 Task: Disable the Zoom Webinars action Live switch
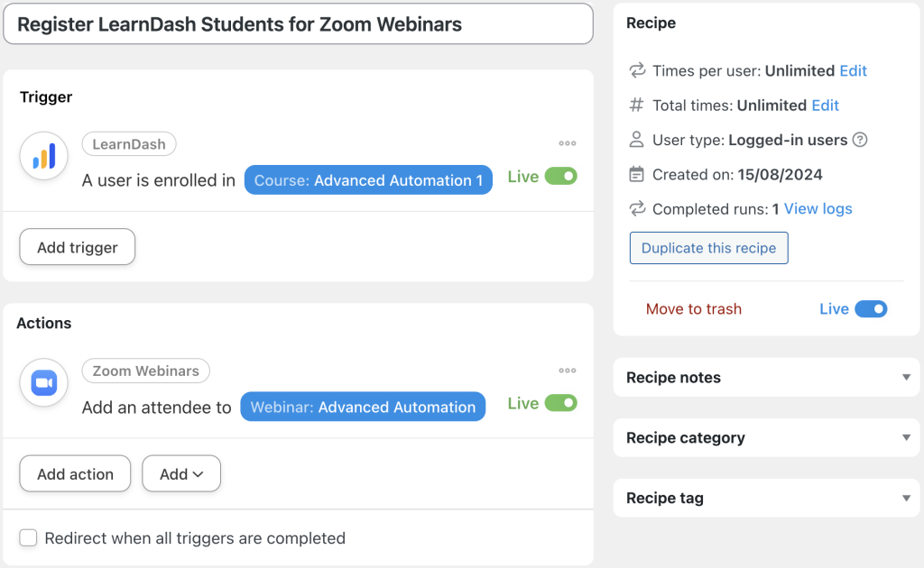tap(560, 403)
